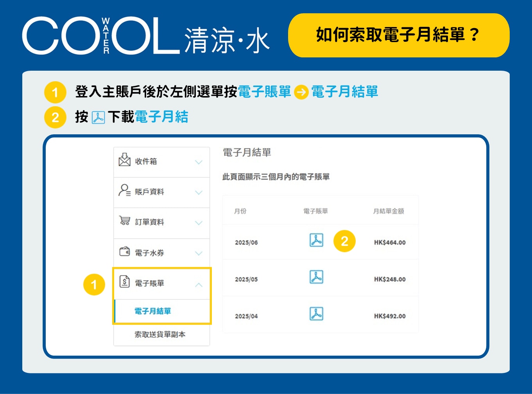Viewport: 532px width, 394px height.
Task: Click the wallet icon beside 電子水券
Action: (x=124, y=251)
